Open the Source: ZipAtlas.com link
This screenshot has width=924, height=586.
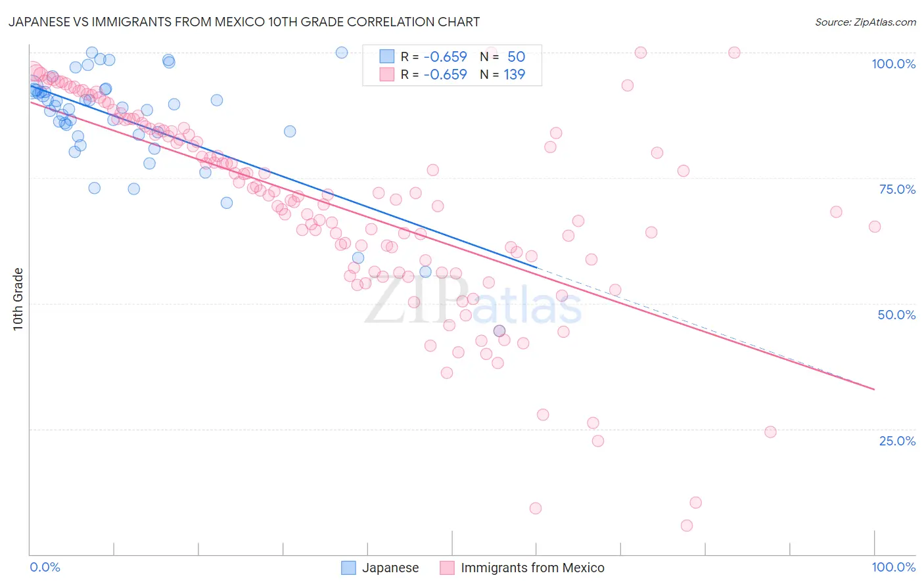click(x=866, y=22)
